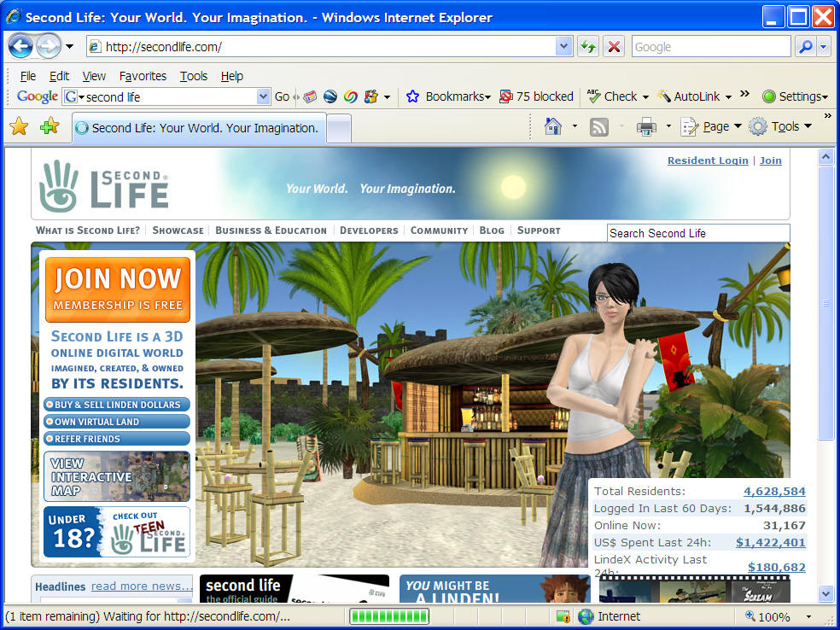Click the zoom magnifier icon in status bar

pos(750,616)
